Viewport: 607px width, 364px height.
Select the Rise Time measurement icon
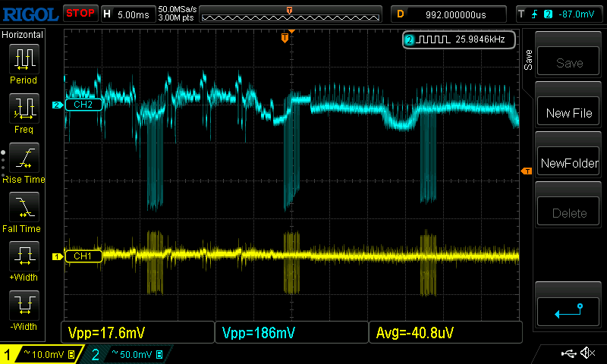[x=24, y=158]
